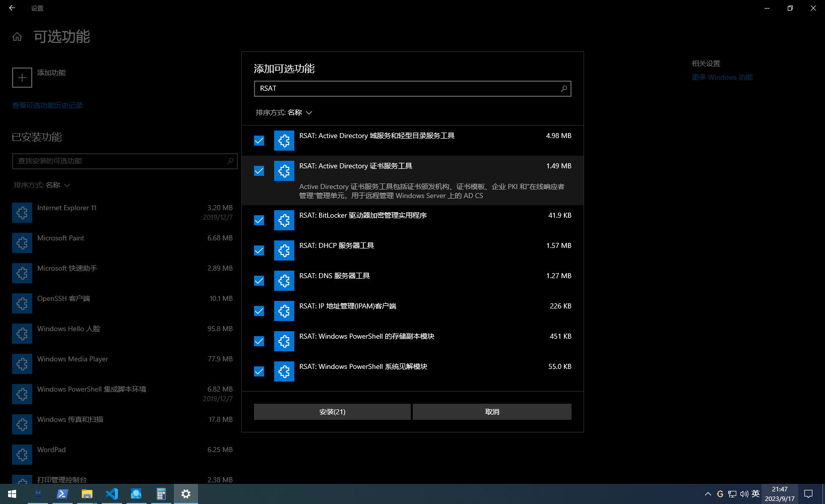Click the 添加功能 label

coord(51,73)
